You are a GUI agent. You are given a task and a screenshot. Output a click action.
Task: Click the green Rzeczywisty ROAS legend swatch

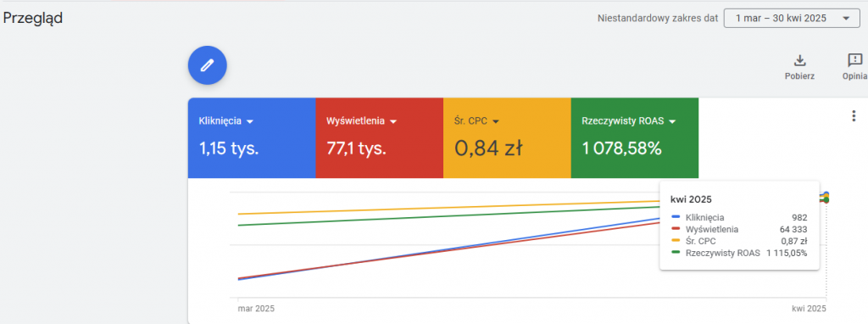tap(676, 253)
